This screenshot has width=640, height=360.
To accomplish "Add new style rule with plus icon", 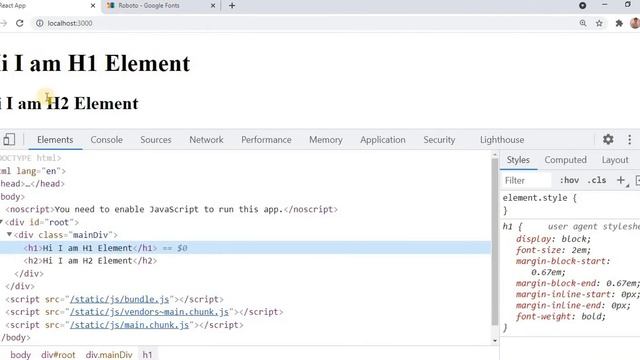I will coord(620,180).
